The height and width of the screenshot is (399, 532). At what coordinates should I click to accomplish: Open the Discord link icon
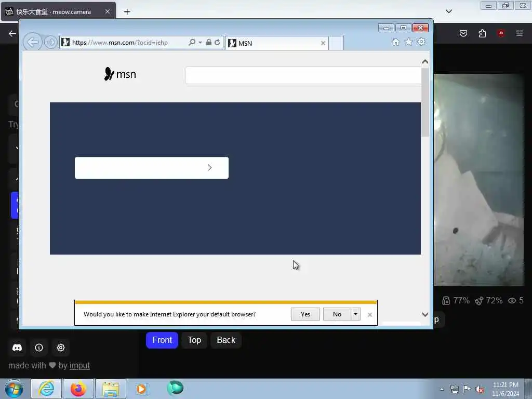pyautogui.click(x=17, y=348)
